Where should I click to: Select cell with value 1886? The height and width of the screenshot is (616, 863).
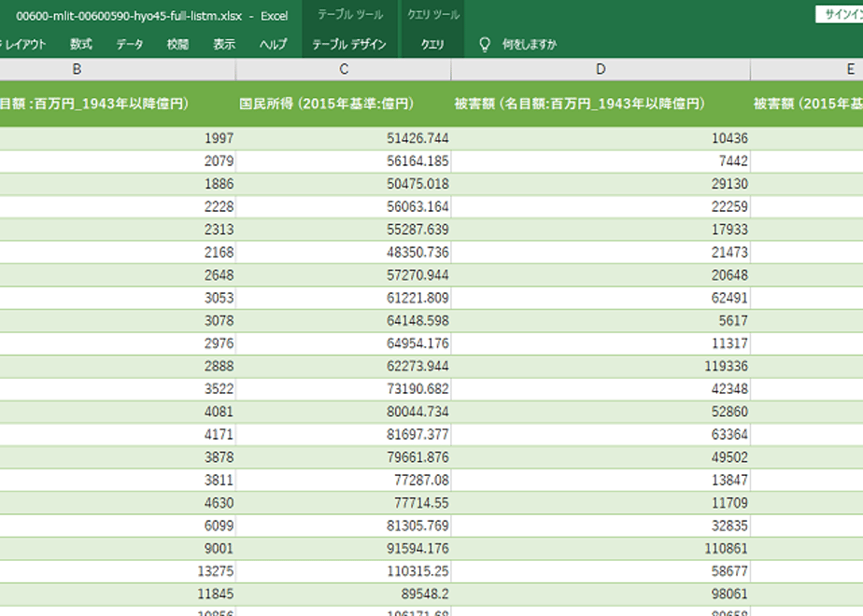click(118, 184)
